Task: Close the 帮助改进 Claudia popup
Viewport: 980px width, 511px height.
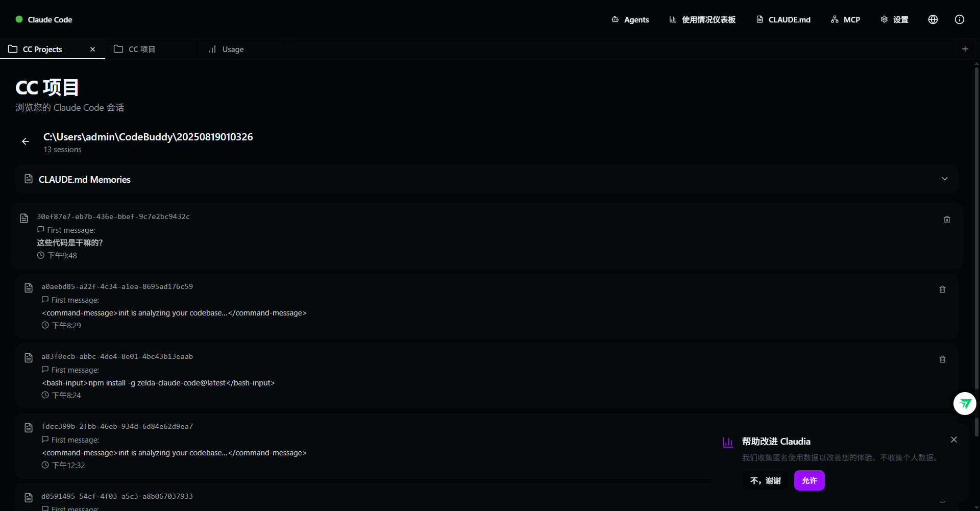Action: click(x=954, y=440)
